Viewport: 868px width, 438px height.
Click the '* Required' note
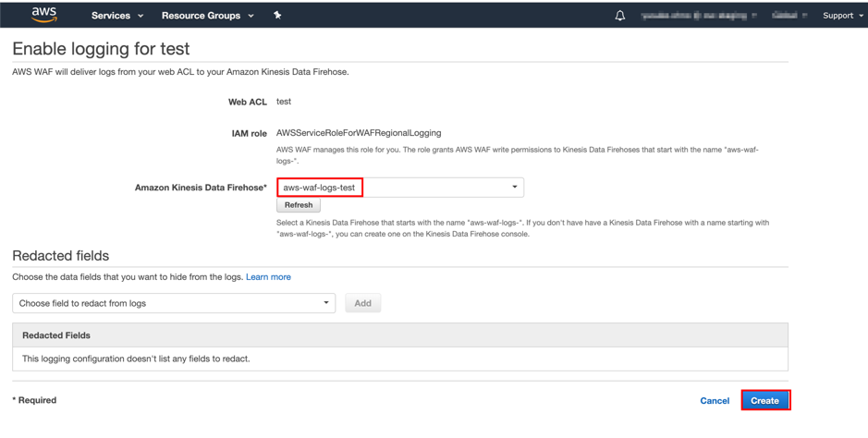point(34,400)
